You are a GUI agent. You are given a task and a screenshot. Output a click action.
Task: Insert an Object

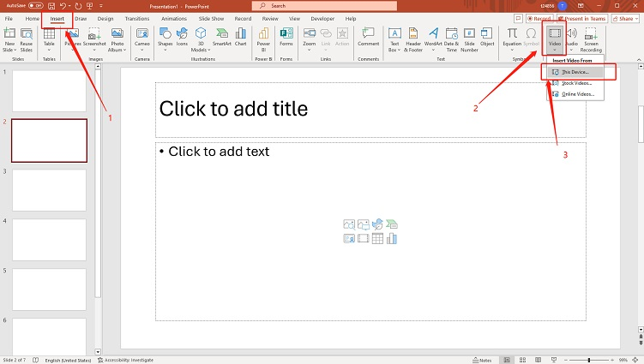click(487, 37)
